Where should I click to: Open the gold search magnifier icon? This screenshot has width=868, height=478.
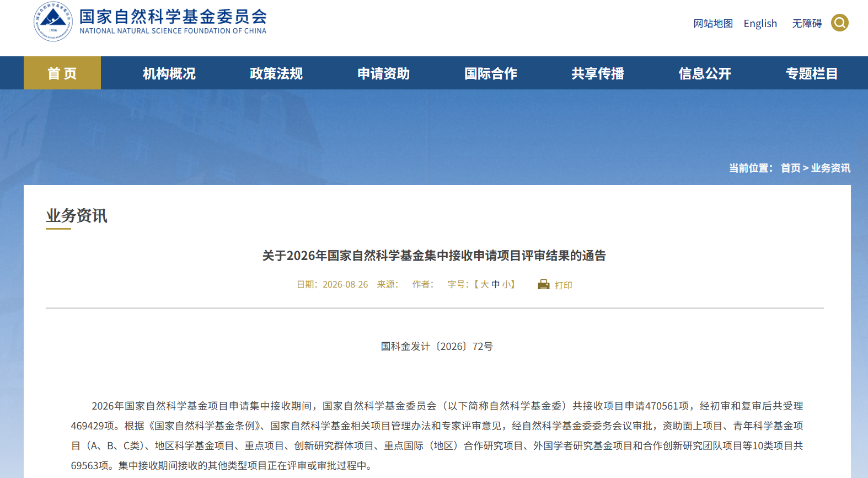click(840, 23)
